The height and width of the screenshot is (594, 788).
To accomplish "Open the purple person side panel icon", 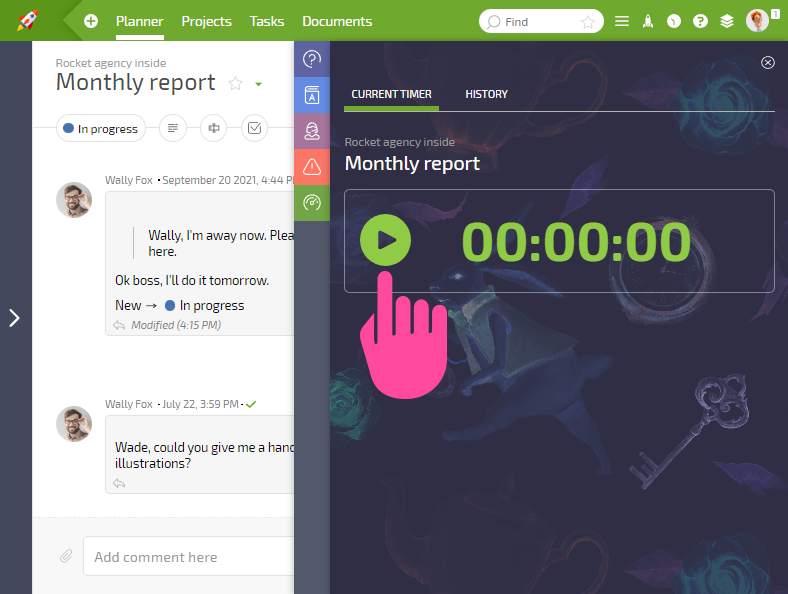I will pyautogui.click(x=312, y=131).
